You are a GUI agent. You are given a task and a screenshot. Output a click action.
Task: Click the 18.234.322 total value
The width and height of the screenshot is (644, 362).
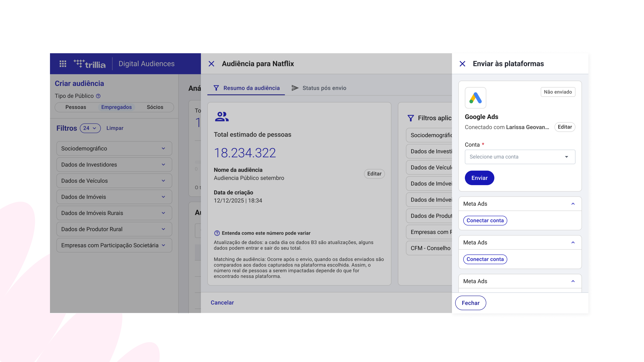[x=245, y=153]
